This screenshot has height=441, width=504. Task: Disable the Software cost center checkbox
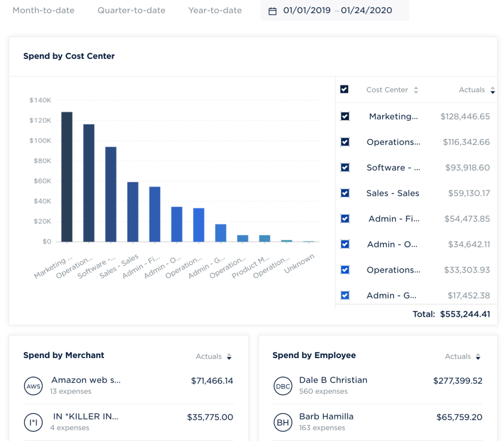point(344,167)
